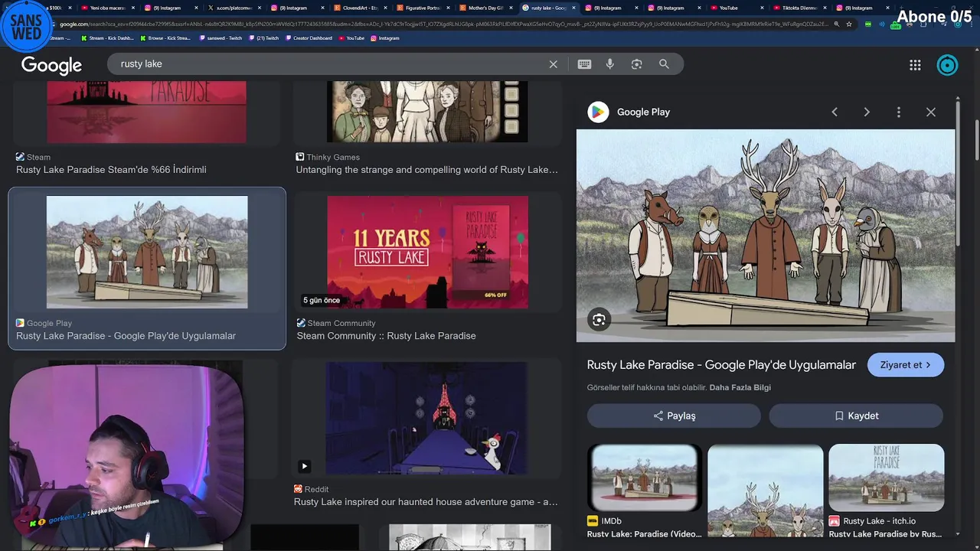This screenshot has width=980, height=551.
Task: Open sanswed - Twitch bookmark
Action: (x=220, y=38)
